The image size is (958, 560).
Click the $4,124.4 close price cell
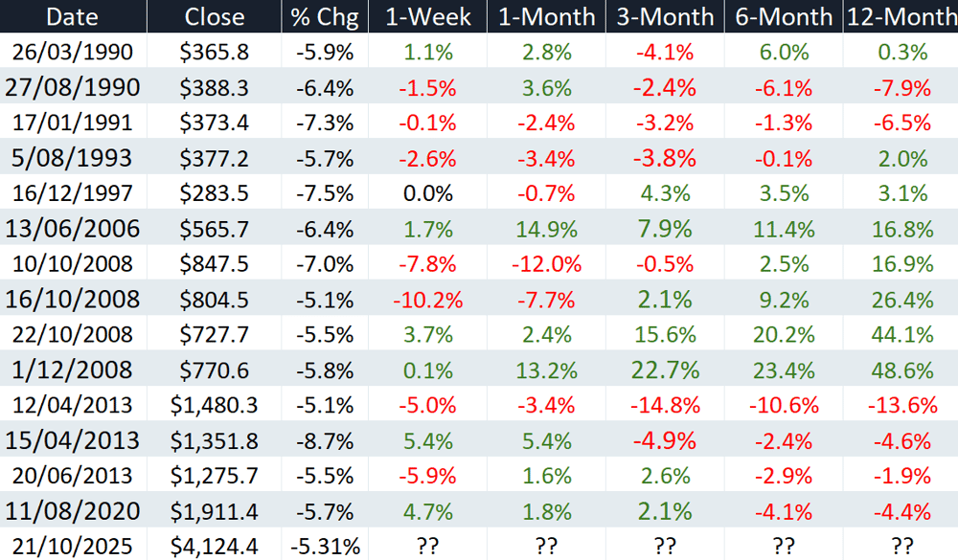click(x=214, y=546)
